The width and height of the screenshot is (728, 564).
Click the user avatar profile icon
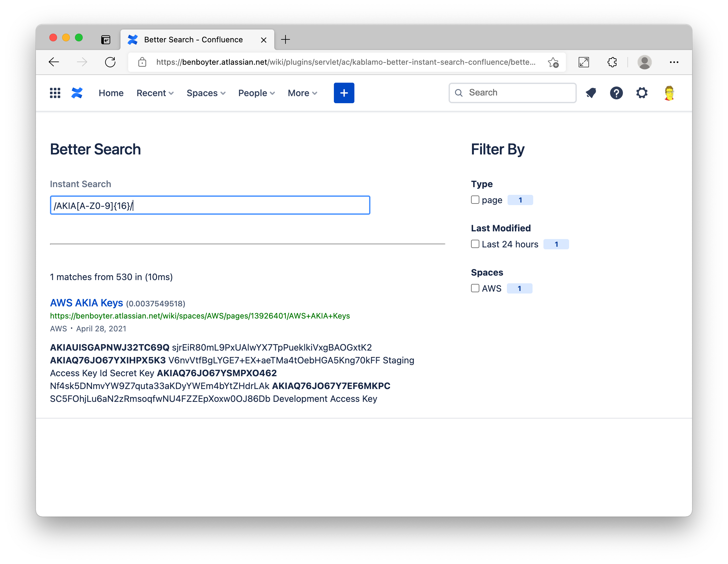(x=669, y=93)
